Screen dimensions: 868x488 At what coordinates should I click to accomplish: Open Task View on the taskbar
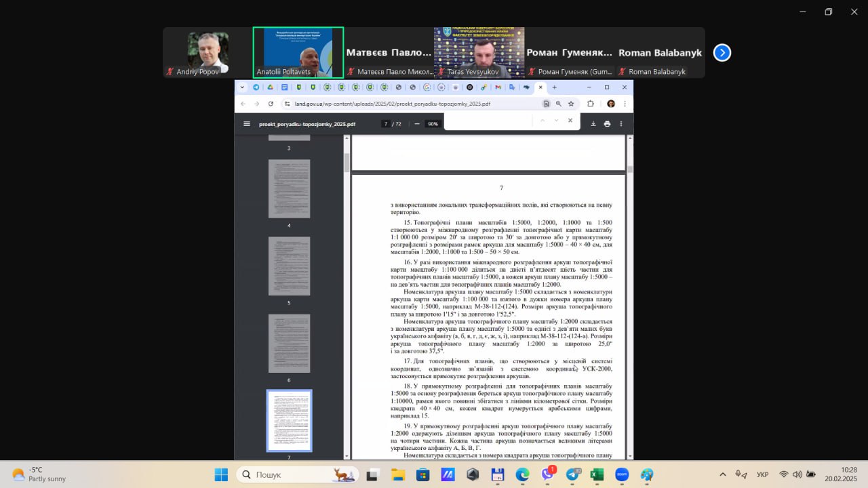(372, 475)
